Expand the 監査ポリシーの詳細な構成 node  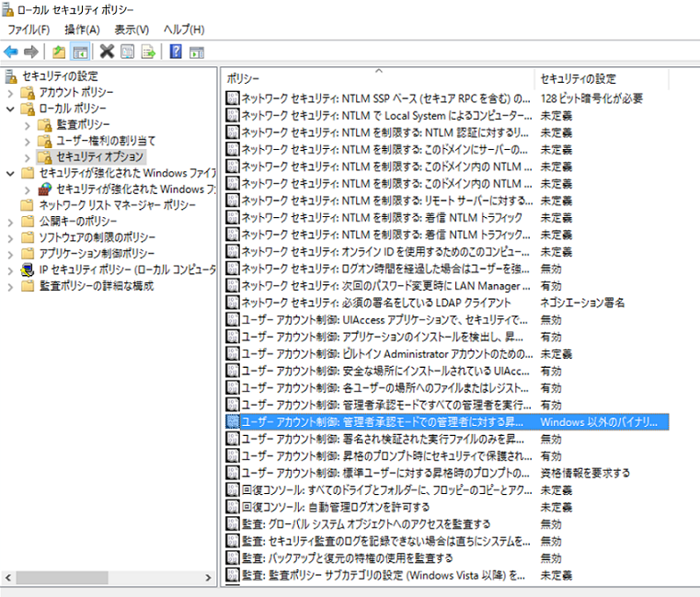coord(10,287)
